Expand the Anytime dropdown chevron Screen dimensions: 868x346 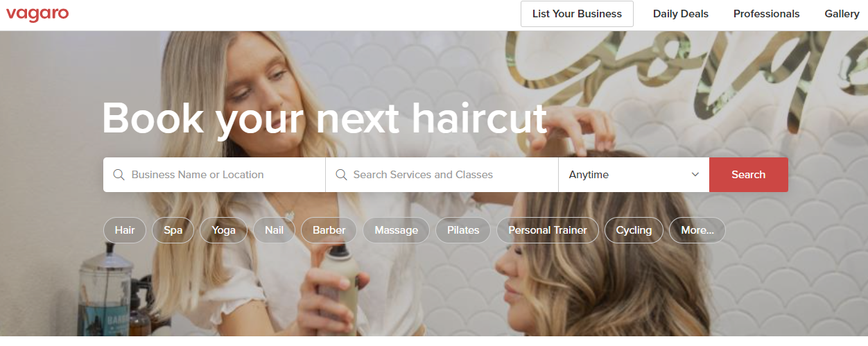[x=695, y=175]
